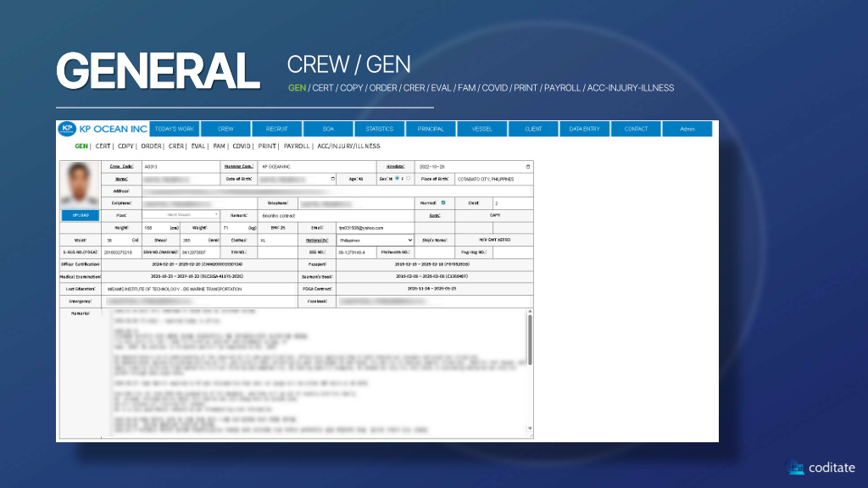The image size is (868, 488).
Task: Click the KP Ocean Inc logo icon
Action: tap(67, 129)
